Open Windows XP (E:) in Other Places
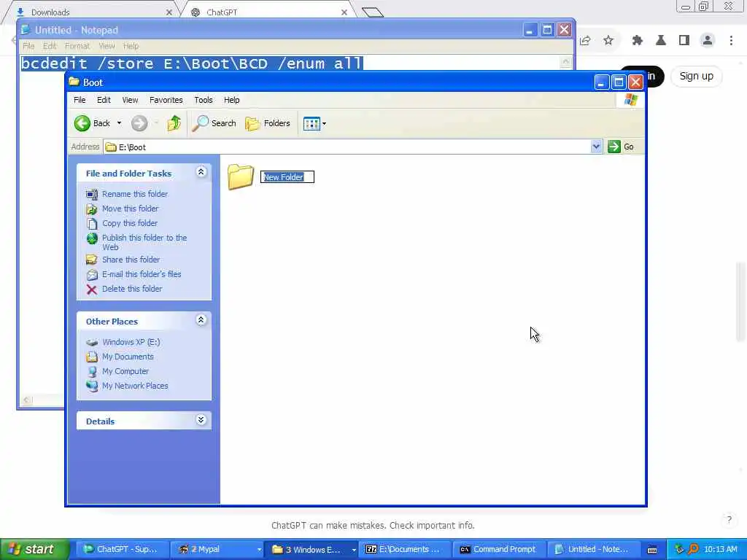This screenshot has height=560, width=747. 131,342
